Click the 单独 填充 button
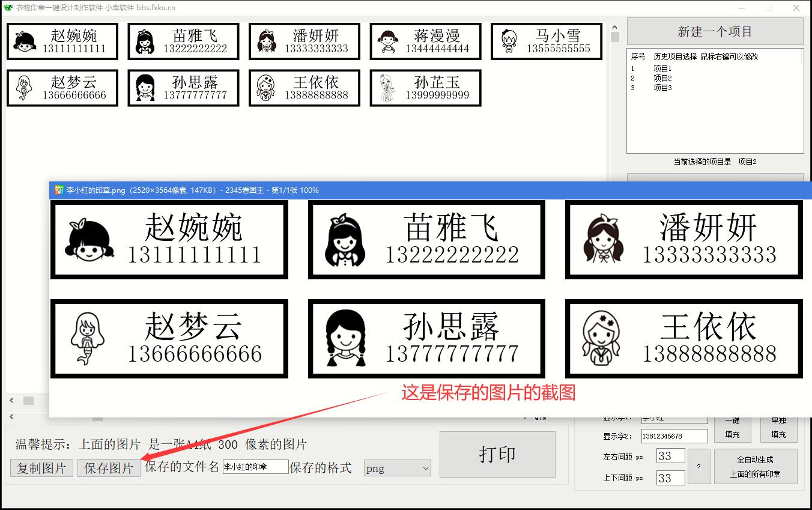Image resolution: width=812 pixels, height=510 pixels. click(x=778, y=428)
